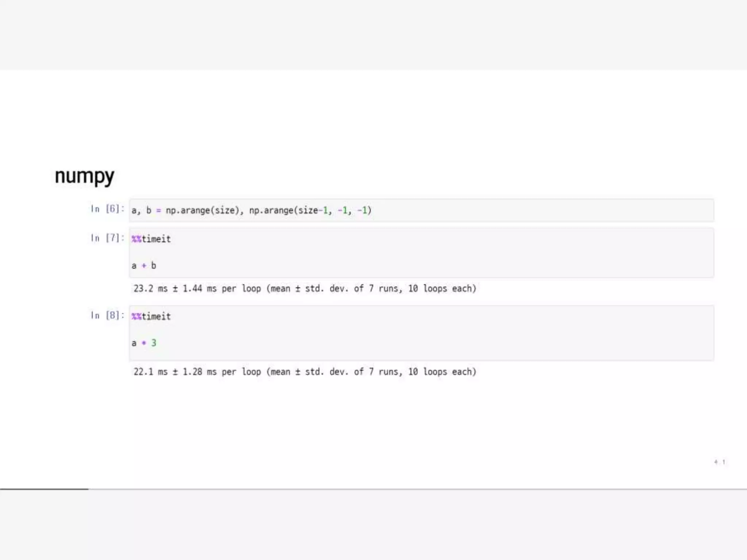Viewport: 747px width, 560px height.
Task: Click first np.arange(size) call in cell 6
Action: click(x=202, y=210)
